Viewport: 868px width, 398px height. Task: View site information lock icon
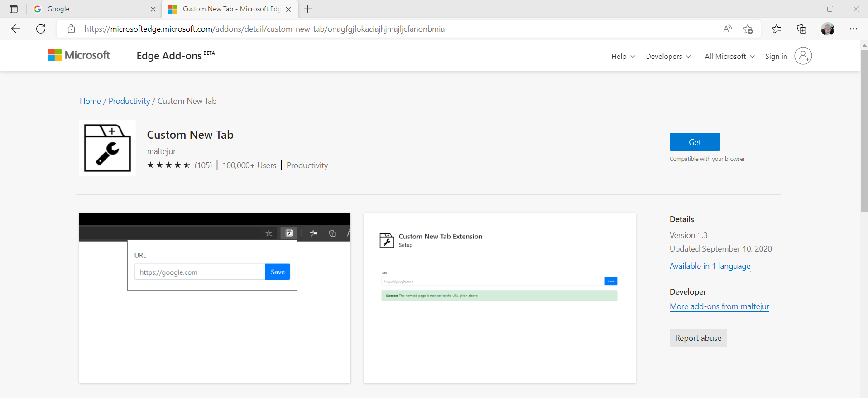[71, 29]
